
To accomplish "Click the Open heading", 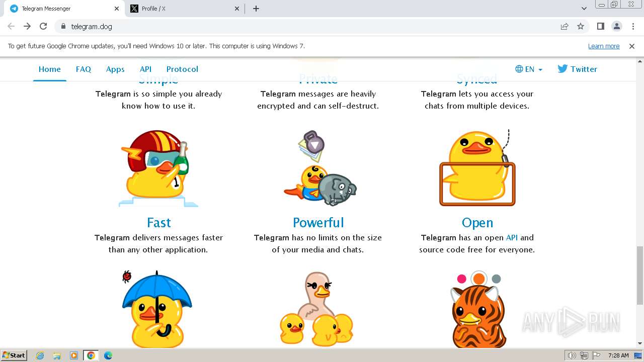I will pos(477,222).
